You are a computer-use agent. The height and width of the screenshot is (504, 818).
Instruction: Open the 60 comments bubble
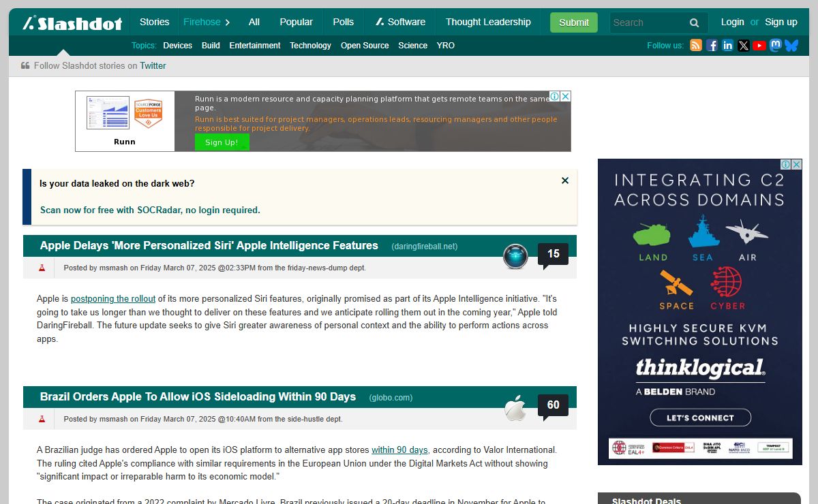coord(553,407)
